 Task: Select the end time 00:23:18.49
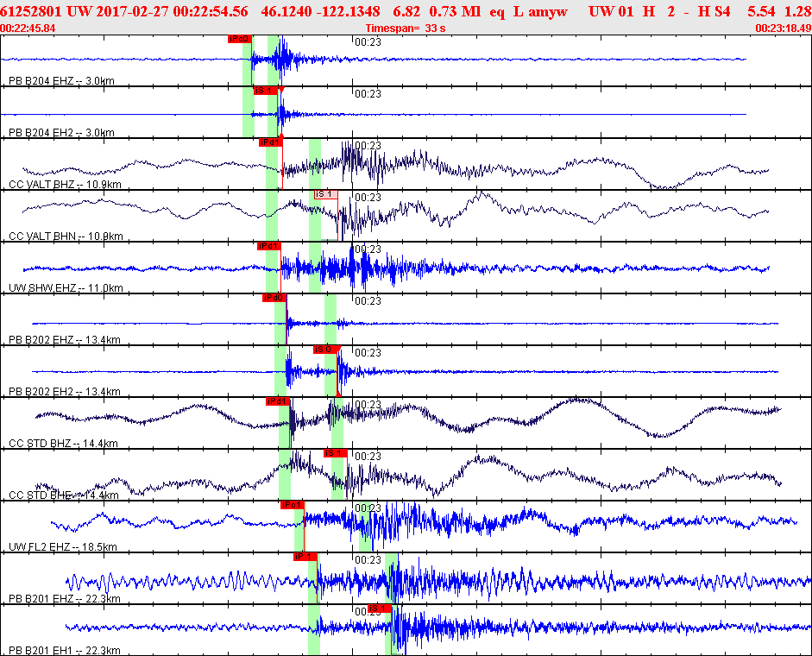[x=784, y=28]
